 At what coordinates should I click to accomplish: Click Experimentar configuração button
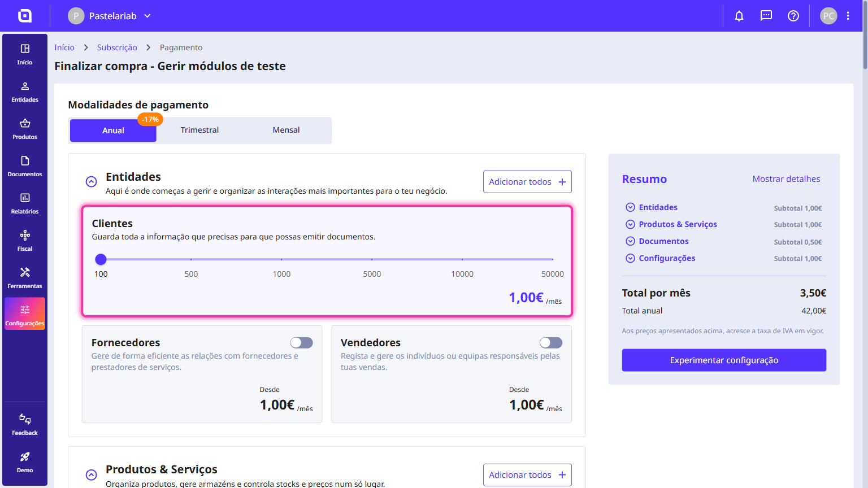coord(724,360)
